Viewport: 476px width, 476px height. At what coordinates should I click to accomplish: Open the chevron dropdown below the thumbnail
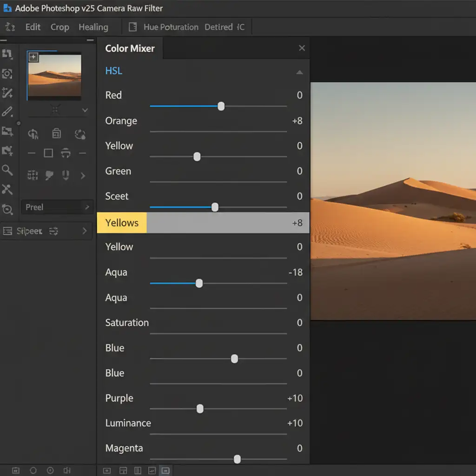[85, 111]
